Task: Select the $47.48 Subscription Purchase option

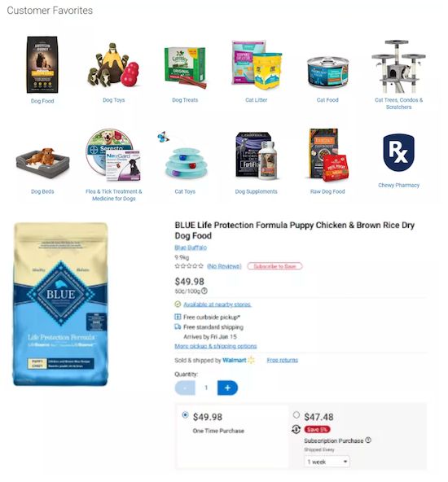Action: point(296,415)
